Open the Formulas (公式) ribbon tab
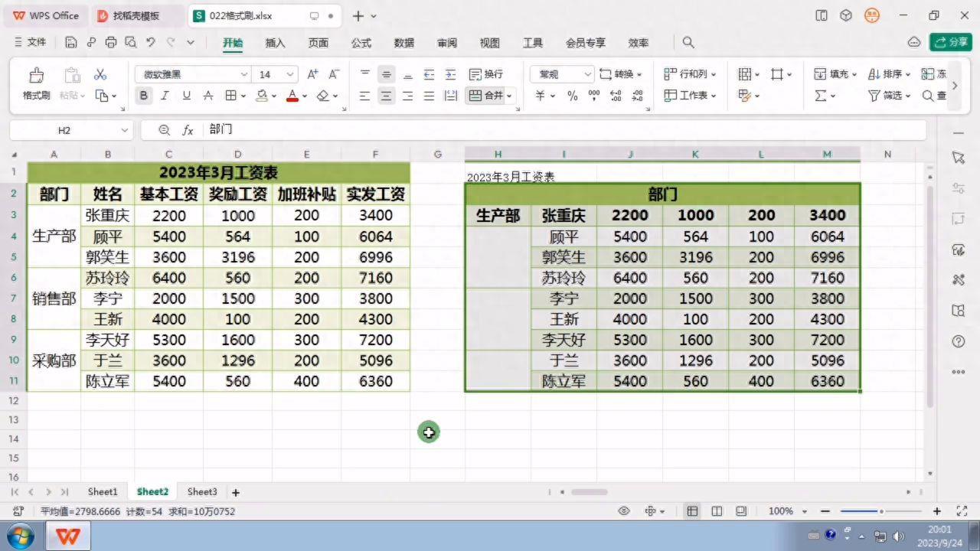This screenshot has width=980, height=551. click(361, 43)
